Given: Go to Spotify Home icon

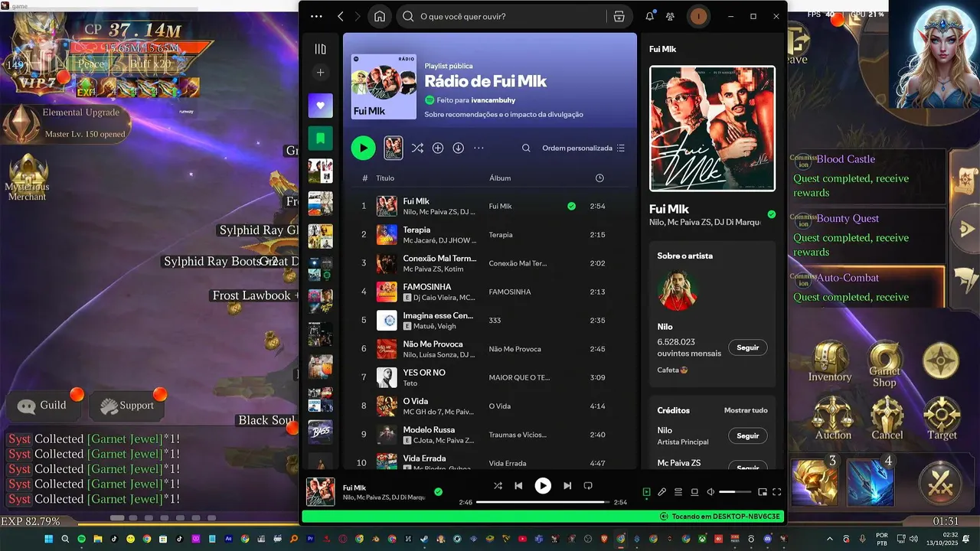Looking at the screenshot, I should pos(379,16).
